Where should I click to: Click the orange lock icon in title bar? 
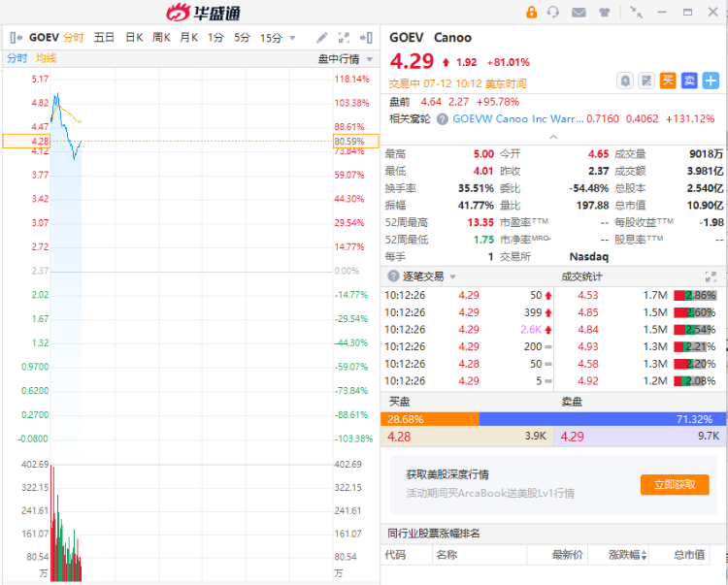[531, 13]
